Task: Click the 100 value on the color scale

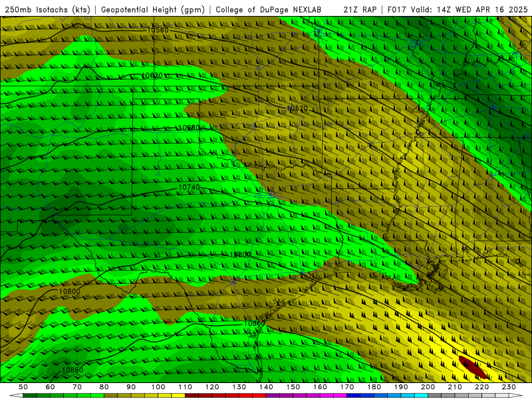Action: coord(158,387)
